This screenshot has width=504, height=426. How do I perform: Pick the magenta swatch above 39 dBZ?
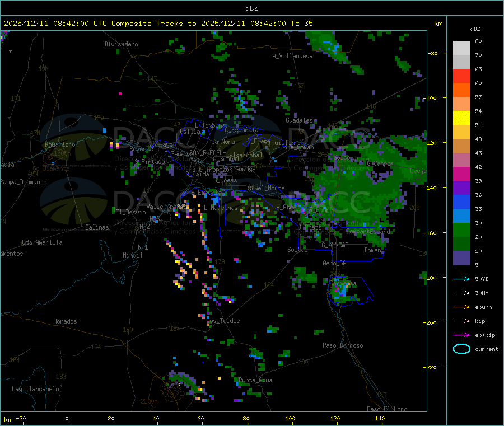(x=461, y=174)
